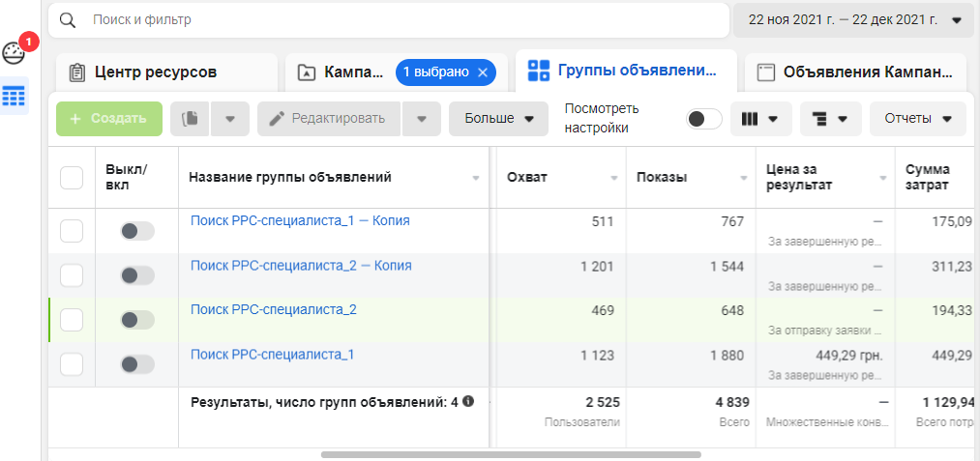
Task: Open the Показы column sort arrow
Action: point(744,178)
